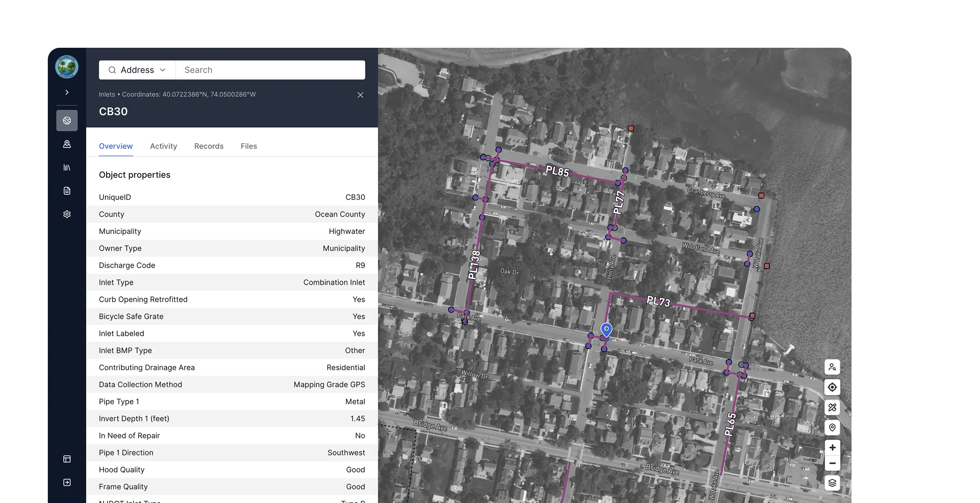Switch to the Activity tab
980x503 pixels.
pyautogui.click(x=163, y=146)
